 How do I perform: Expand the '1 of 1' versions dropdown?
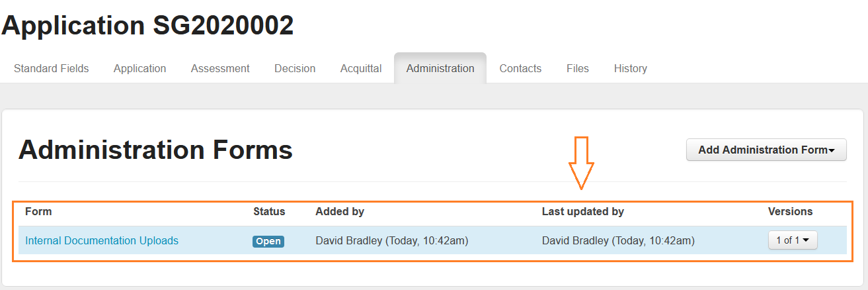[793, 240]
